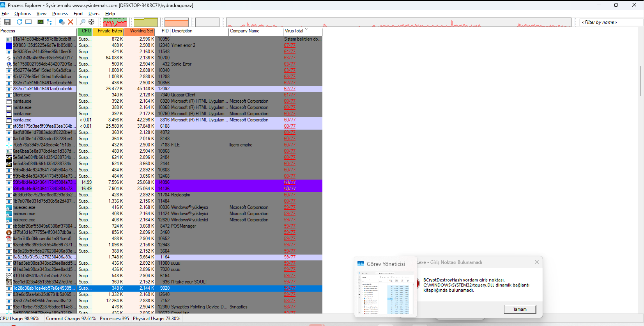Select the Sonic Error description cell
644x326 pixels.
click(x=181, y=64)
